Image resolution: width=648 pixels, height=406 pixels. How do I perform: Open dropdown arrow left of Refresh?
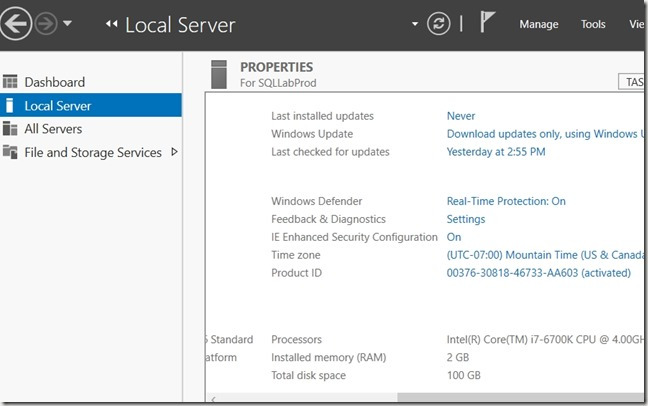(x=414, y=25)
